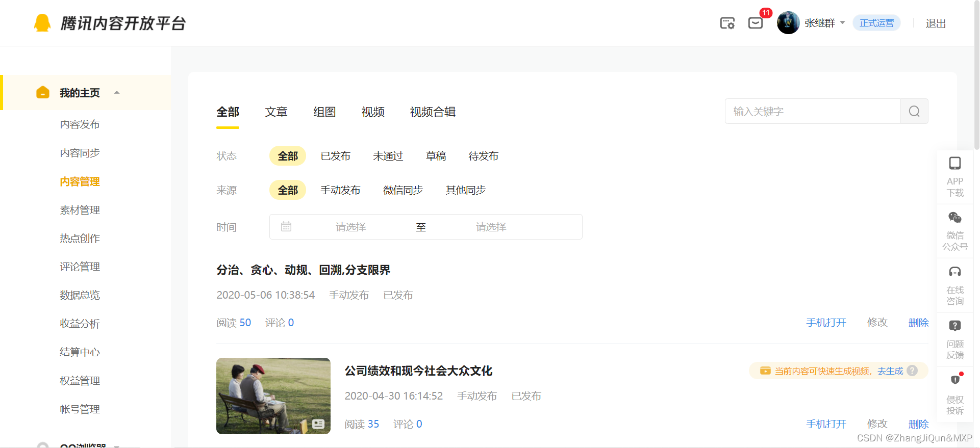
Task: Open 内容管理 in the sidebar
Action: pos(80,181)
